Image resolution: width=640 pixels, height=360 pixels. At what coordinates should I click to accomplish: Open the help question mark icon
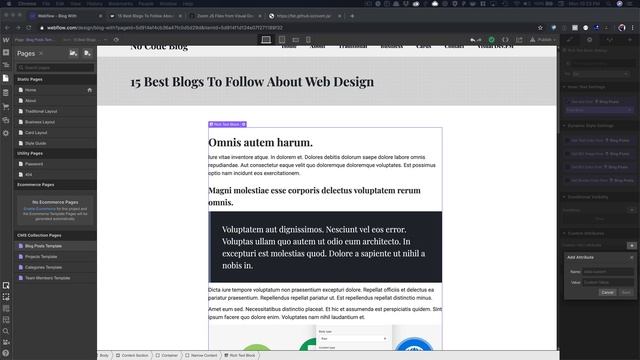[6, 353]
